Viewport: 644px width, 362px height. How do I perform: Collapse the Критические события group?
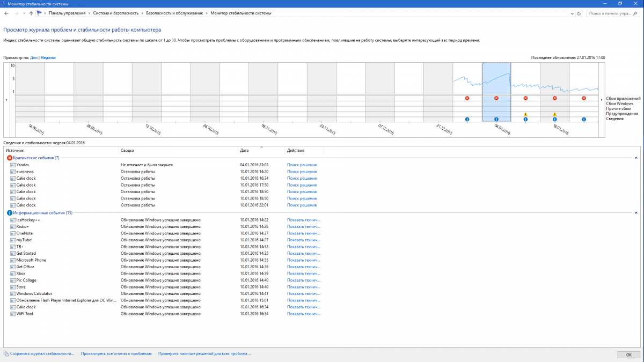[636, 158]
